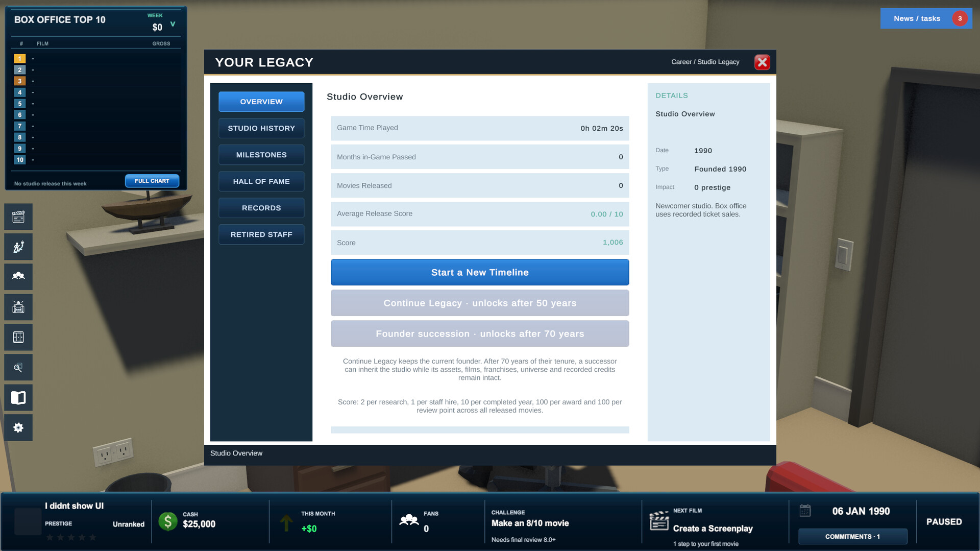Open the open-book sidebar icon

[x=18, y=397]
